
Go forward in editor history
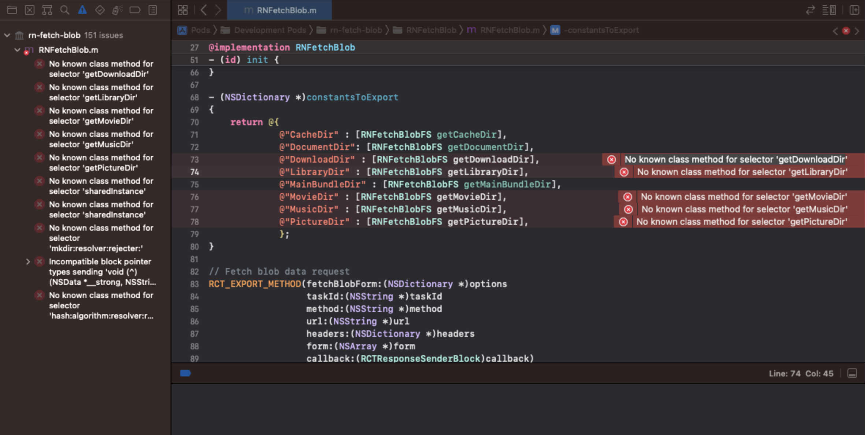218,10
